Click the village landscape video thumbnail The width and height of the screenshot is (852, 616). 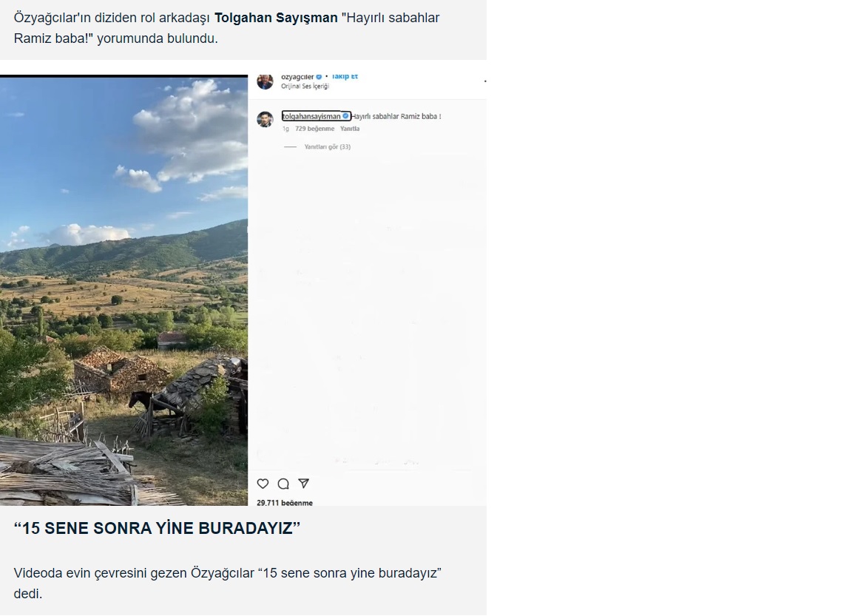coord(124,291)
